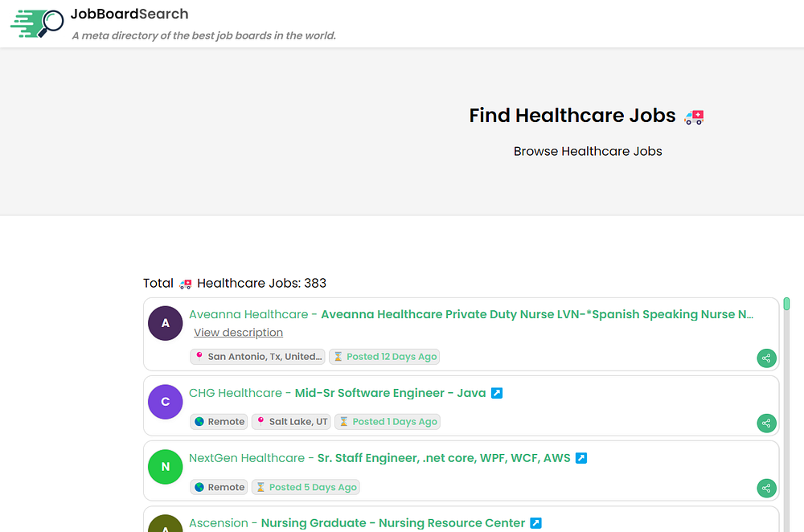The image size is (804, 532).
Task: Open Nursing Graduate - Nursing Resource Center job
Action: click(x=393, y=523)
